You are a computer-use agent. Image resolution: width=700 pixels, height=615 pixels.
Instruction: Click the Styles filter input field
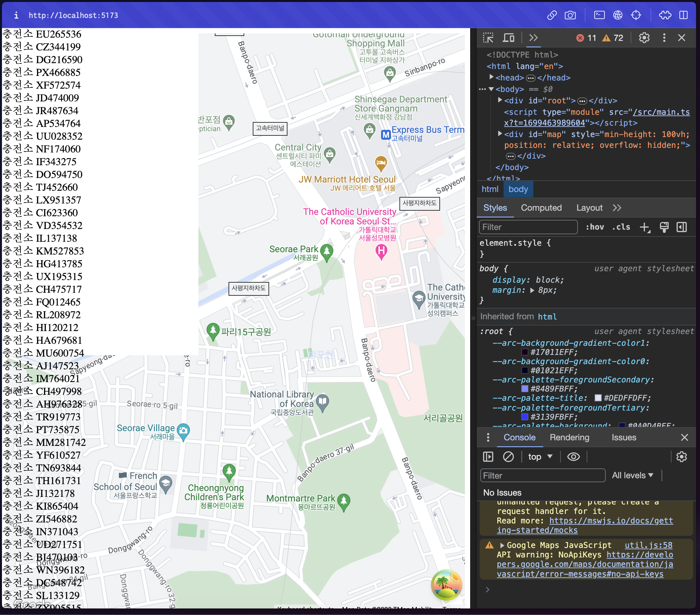(x=528, y=227)
